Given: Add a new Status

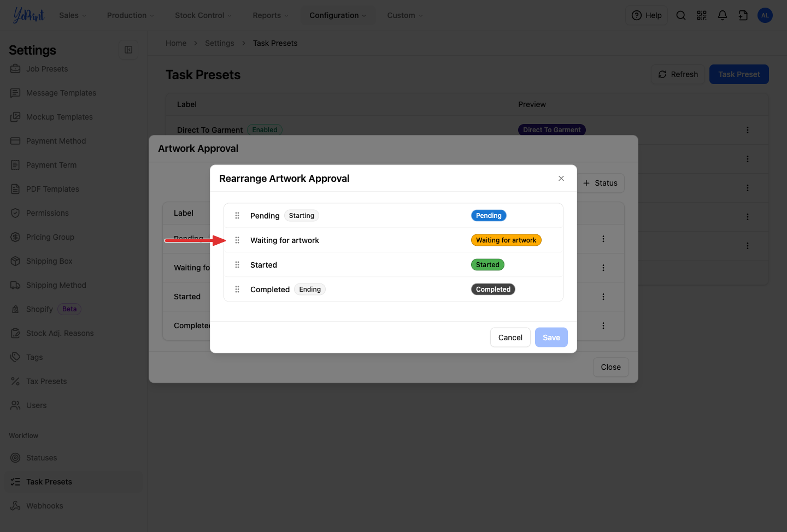Looking at the screenshot, I should (601, 183).
